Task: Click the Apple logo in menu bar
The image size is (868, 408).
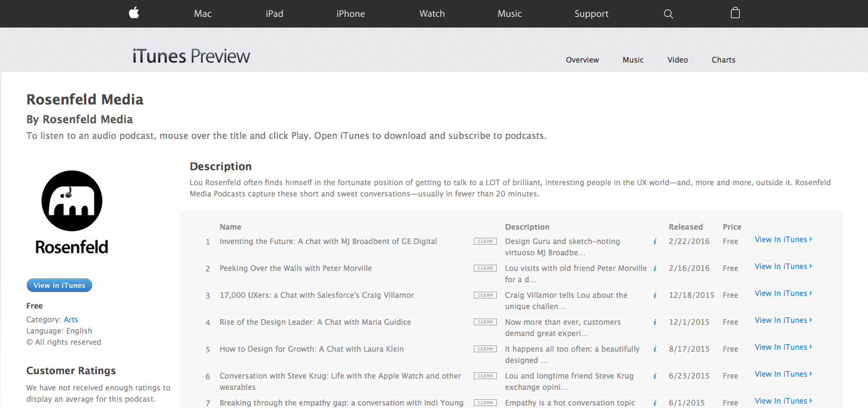Action: pos(133,13)
